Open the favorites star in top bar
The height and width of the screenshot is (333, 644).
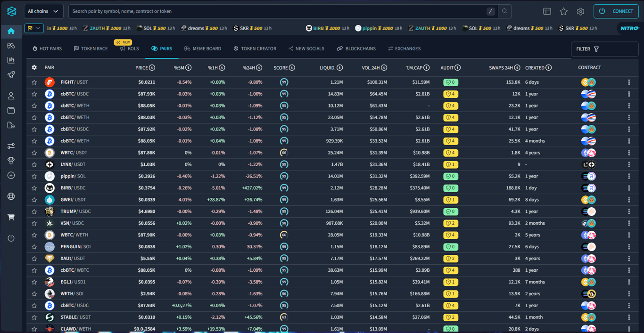(563, 11)
